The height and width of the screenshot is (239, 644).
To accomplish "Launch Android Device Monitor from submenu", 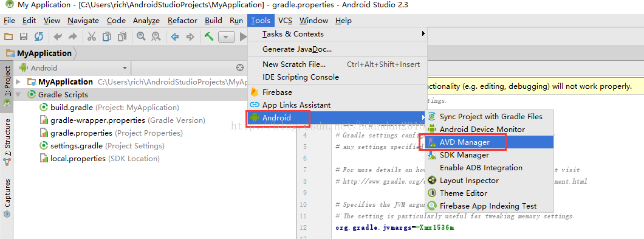I will 490,129.
